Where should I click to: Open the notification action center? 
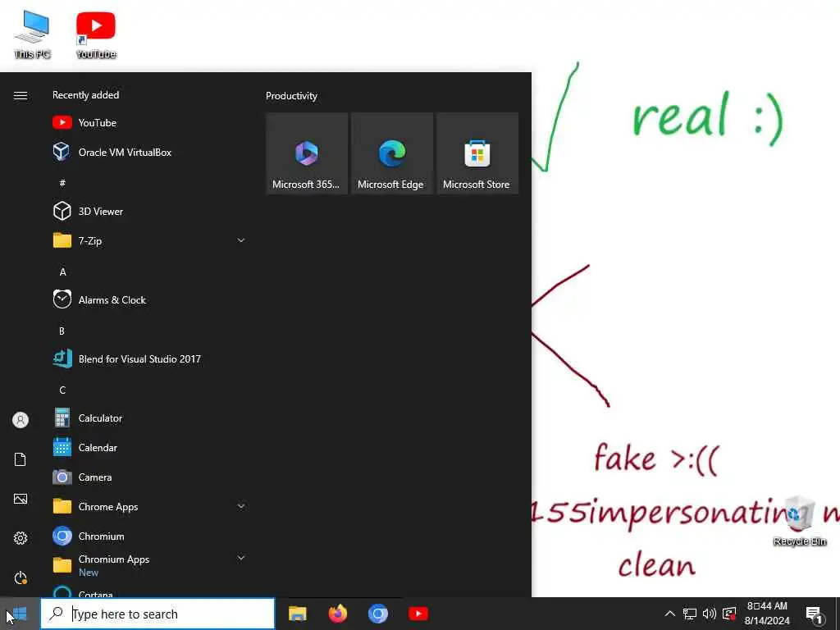tap(815, 614)
